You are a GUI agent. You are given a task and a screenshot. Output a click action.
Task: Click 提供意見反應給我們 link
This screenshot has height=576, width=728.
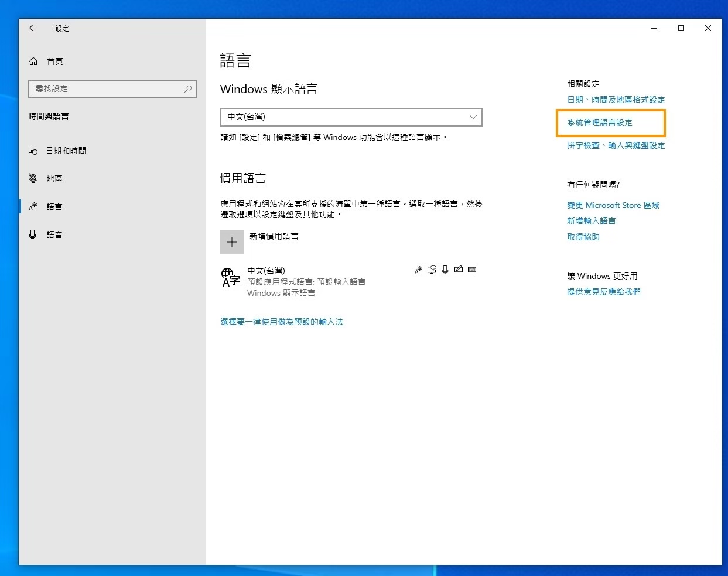pyautogui.click(x=604, y=292)
